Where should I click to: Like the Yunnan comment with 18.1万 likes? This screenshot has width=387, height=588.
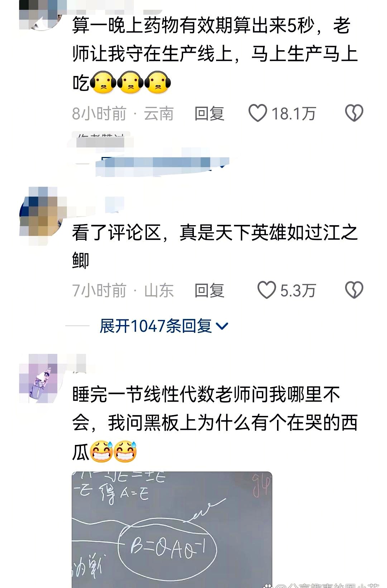pos(258,113)
